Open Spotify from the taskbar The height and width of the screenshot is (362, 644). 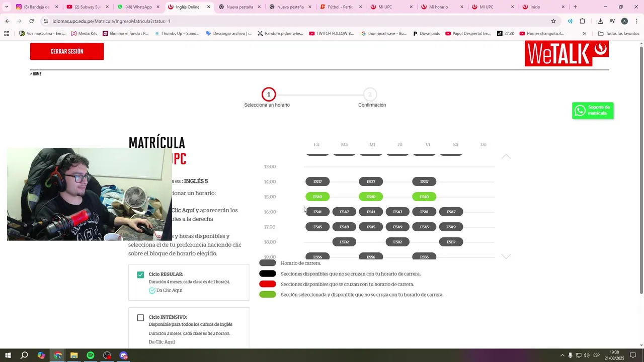(x=91, y=355)
